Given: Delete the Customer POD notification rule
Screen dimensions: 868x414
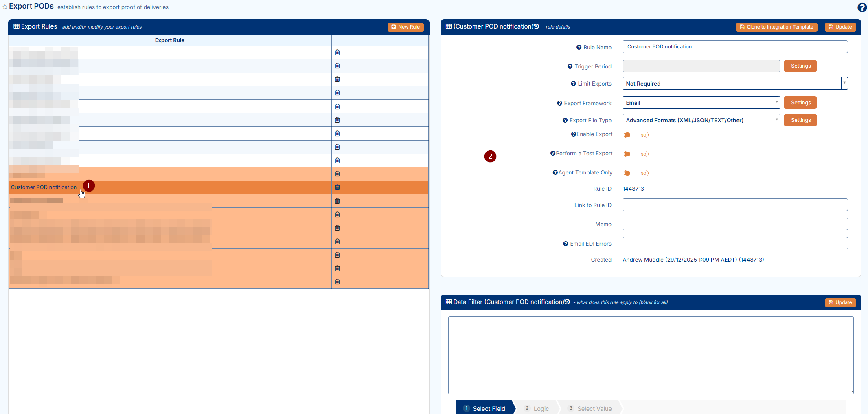Looking at the screenshot, I should pyautogui.click(x=337, y=187).
